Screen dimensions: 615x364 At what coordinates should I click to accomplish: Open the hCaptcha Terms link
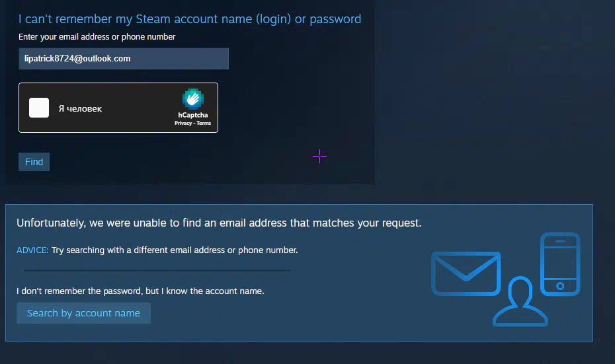pos(204,123)
